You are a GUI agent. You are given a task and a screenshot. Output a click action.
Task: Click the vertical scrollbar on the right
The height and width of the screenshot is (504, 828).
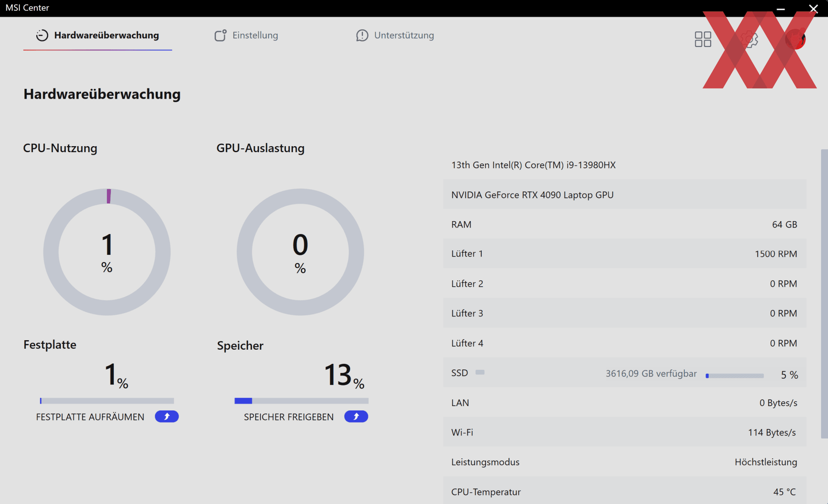pyautogui.click(x=824, y=293)
